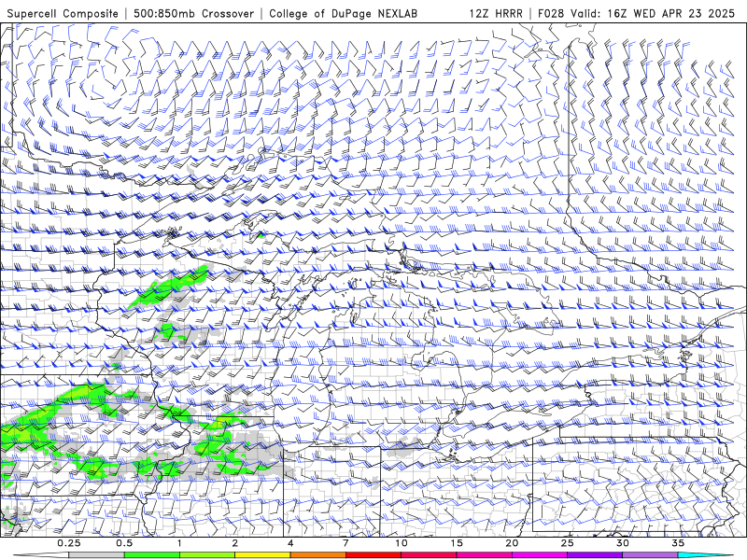Select the hot pink 15–20 color bar segment
Viewport: 747px width, 560px height.
tap(484, 555)
